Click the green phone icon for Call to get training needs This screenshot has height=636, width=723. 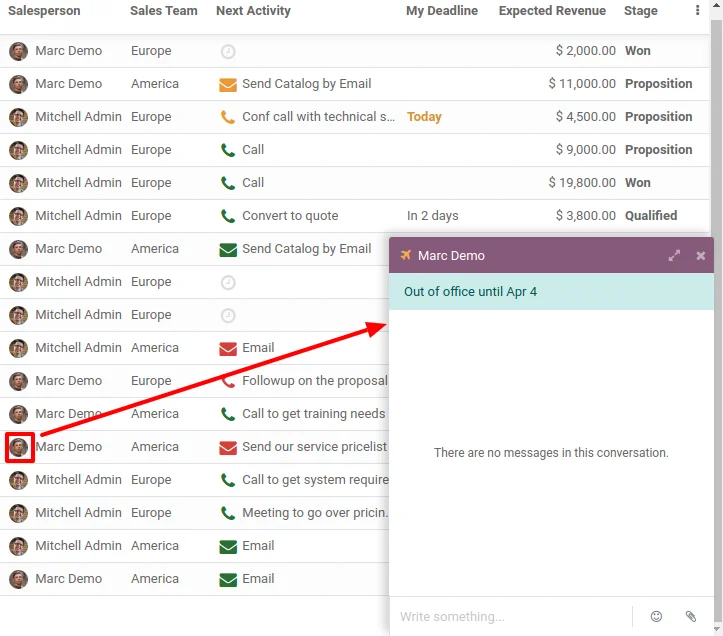point(228,414)
